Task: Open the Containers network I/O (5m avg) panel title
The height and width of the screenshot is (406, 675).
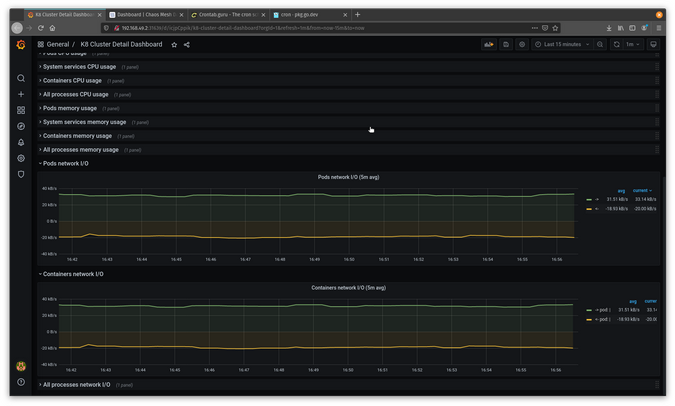Action: (348, 288)
